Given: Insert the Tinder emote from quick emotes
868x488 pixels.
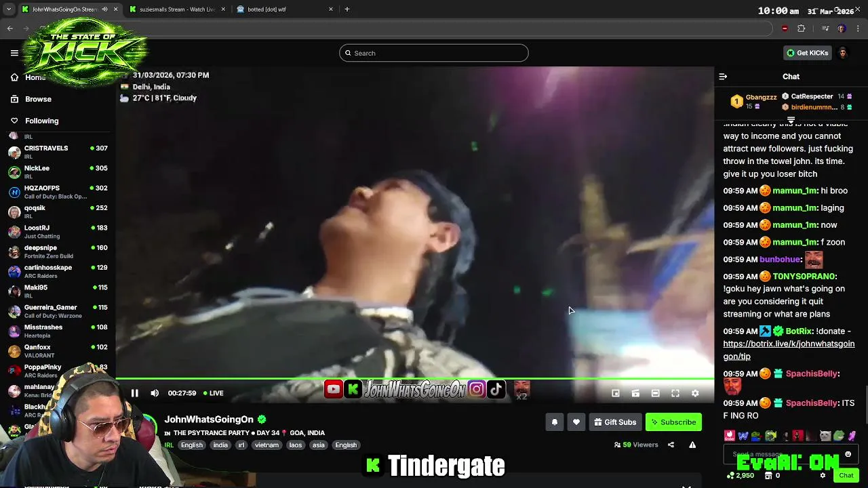Looking at the screenshot, I should click(x=730, y=436).
